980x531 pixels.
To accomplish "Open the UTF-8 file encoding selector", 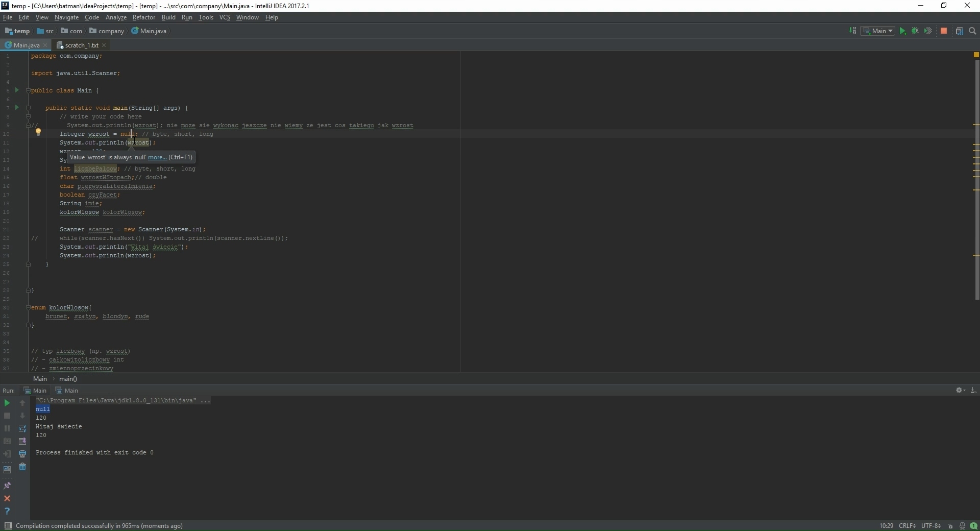I will [x=930, y=526].
